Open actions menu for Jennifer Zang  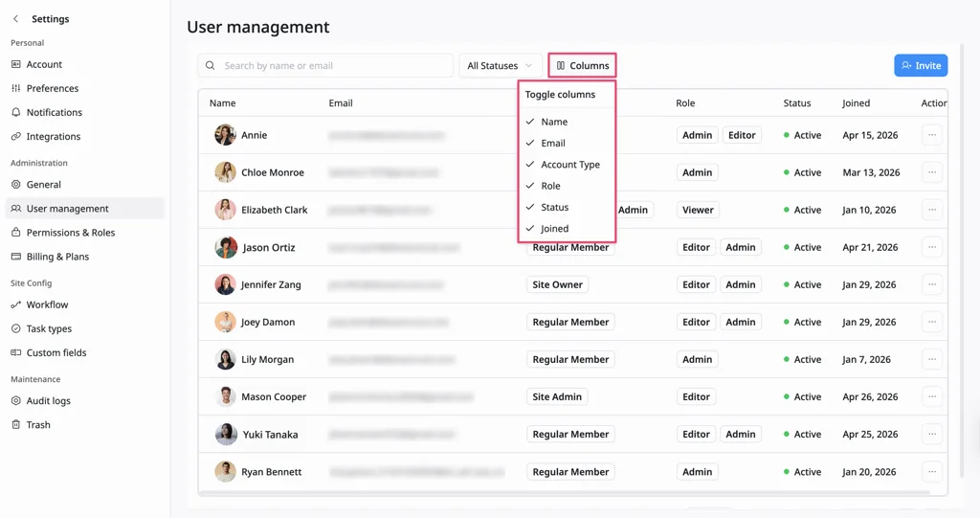pyautogui.click(x=932, y=284)
